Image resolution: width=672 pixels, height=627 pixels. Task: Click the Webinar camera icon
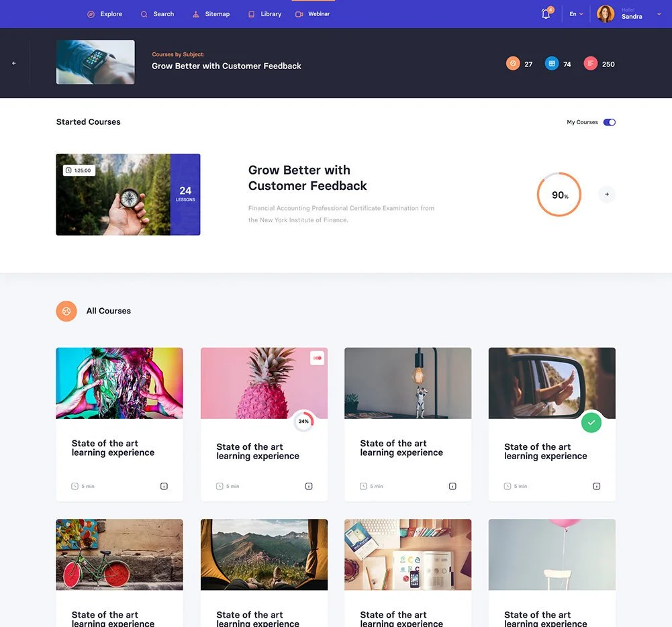click(x=299, y=14)
